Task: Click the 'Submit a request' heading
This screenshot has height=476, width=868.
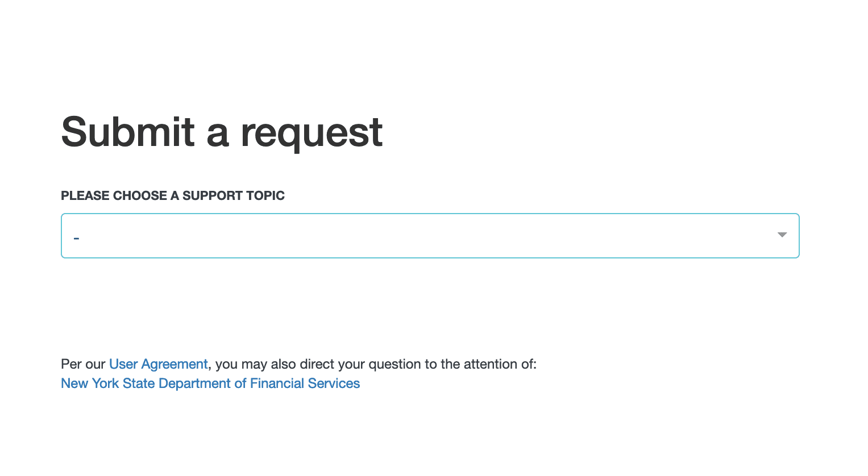Action: (222, 132)
